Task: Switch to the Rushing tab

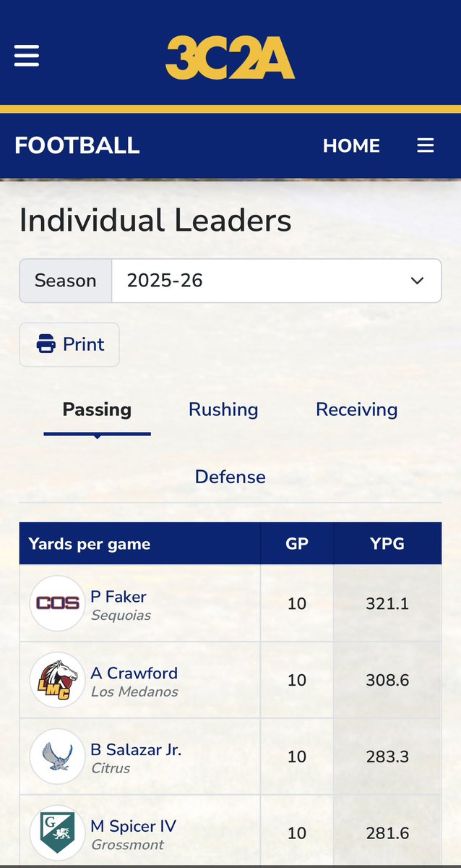Action: [223, 409]
